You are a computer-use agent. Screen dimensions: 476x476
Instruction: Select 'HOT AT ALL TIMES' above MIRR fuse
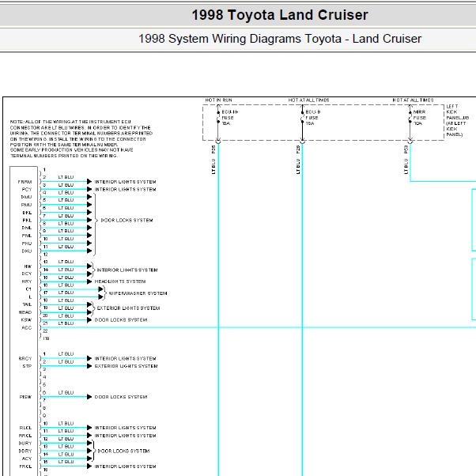point(413,100)
